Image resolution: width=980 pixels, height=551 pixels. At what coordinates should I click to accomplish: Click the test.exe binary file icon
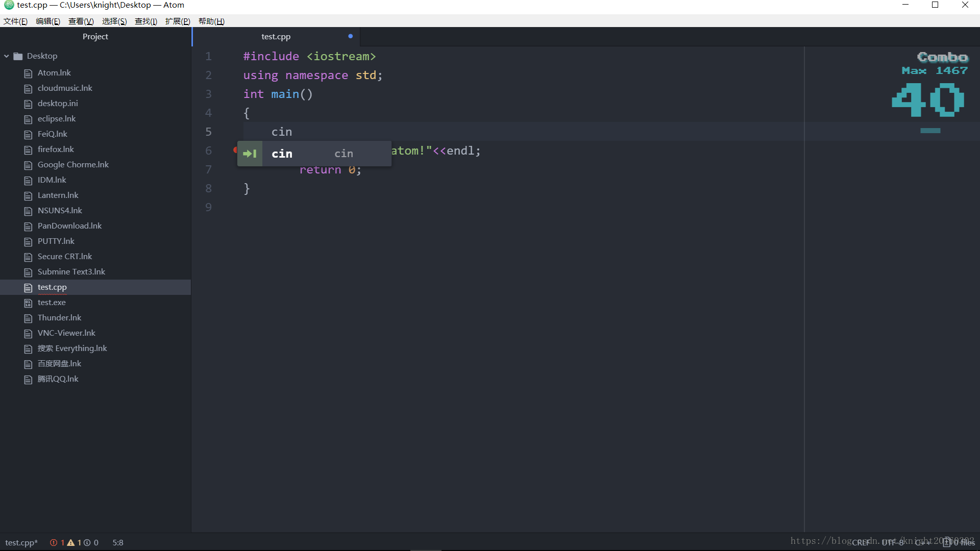[x=28, y=303]
